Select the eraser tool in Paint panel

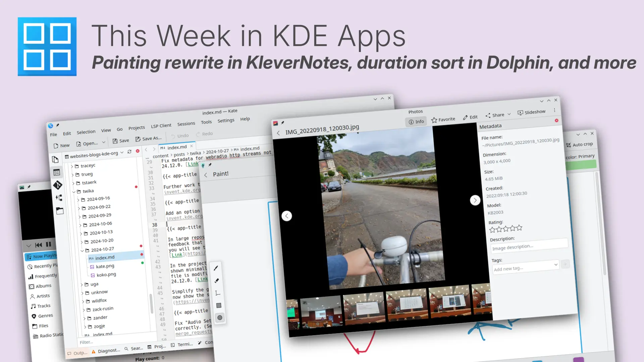pyautogui.click(x=217, y=281)
